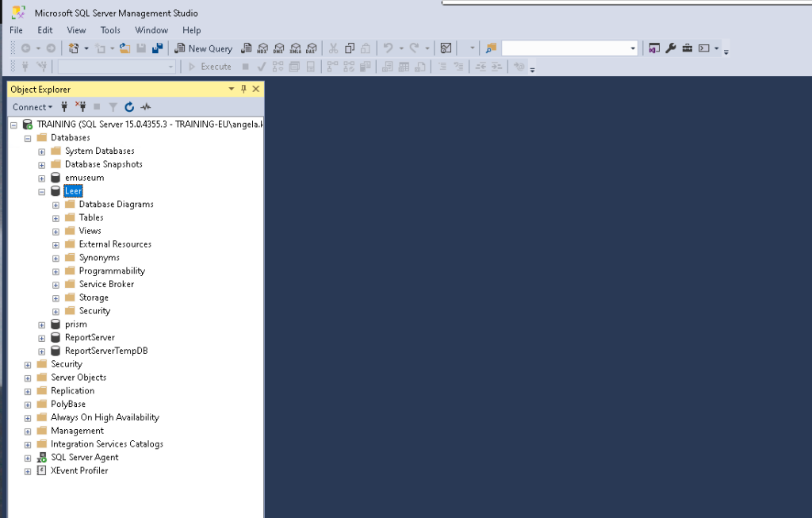Close the Object Explorer panel
812x518 pixels.
point(256,89)
